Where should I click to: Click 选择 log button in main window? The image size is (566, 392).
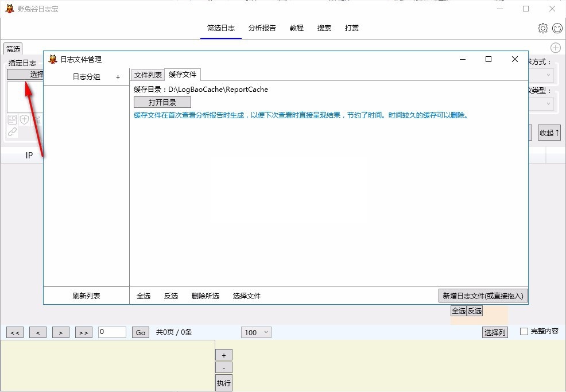click(x=25, y=75)
